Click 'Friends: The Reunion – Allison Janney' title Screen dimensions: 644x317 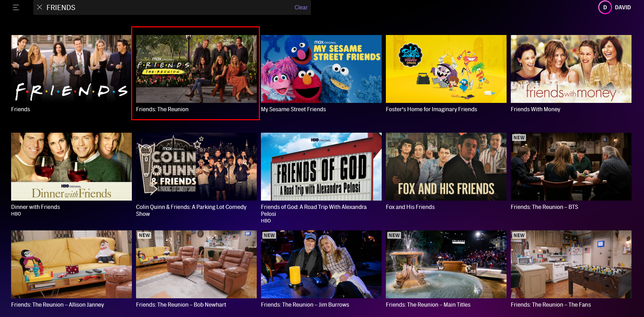pos(58,305)
